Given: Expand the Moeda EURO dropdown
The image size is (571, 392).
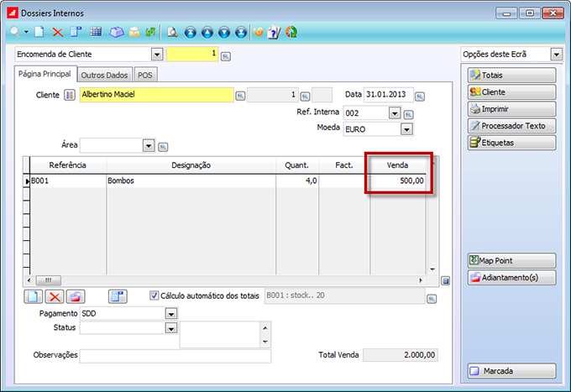Looking at the screenshot, I should click(406, 129).
